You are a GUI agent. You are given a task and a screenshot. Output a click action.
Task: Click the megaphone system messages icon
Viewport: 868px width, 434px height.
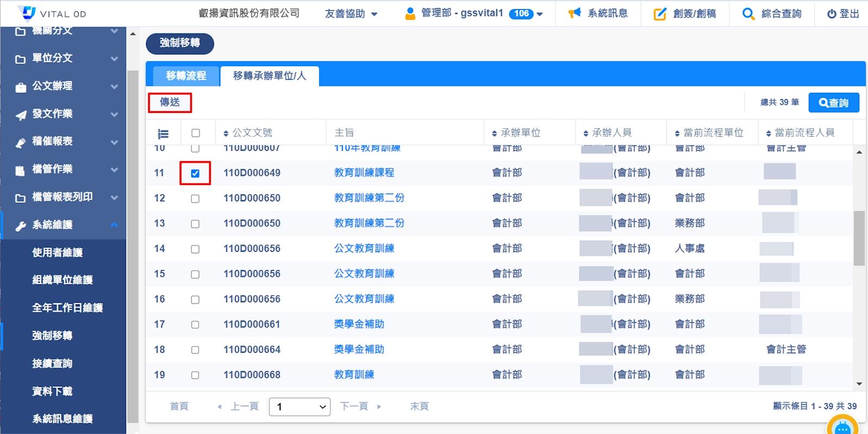(574, 14)
